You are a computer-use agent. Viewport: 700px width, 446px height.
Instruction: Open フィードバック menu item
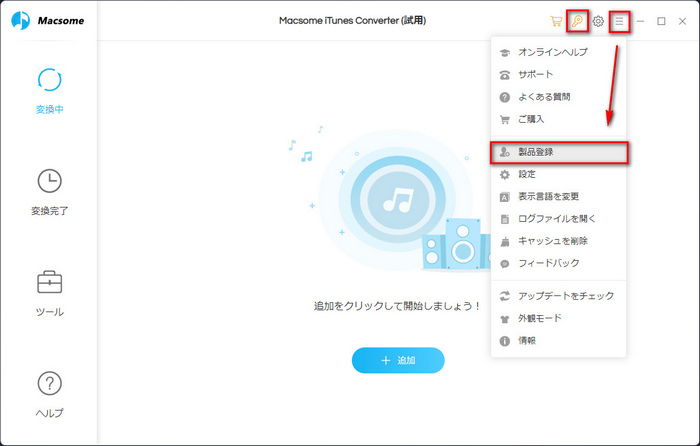pyautogui.click(x=558, y=263)
